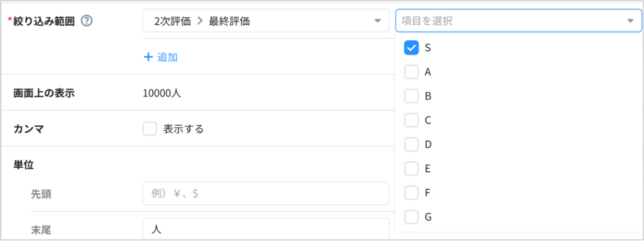Click the 追加 link

(x=167, y=57)
